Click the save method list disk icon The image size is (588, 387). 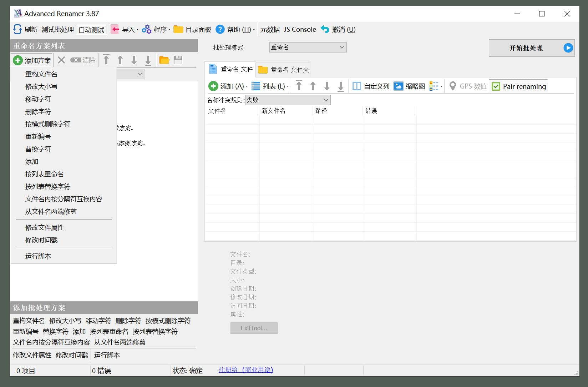coord(178,60)
